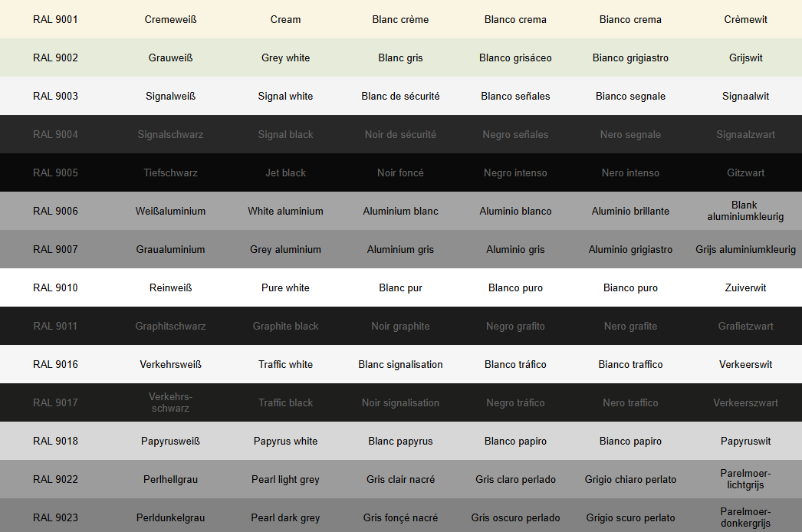This screenshot has width=802, height=532.
Task: Click the 'Grey aluminium' cell
Action: click(285, 249)
